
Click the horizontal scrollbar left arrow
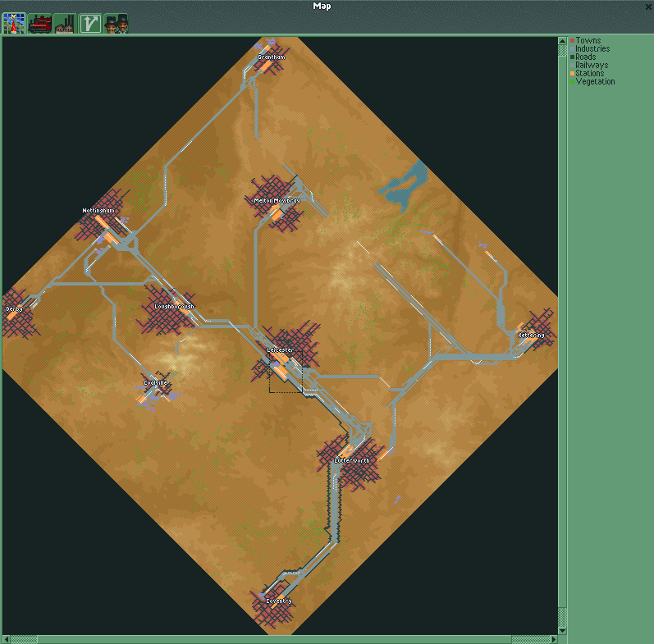coord(6,639)
